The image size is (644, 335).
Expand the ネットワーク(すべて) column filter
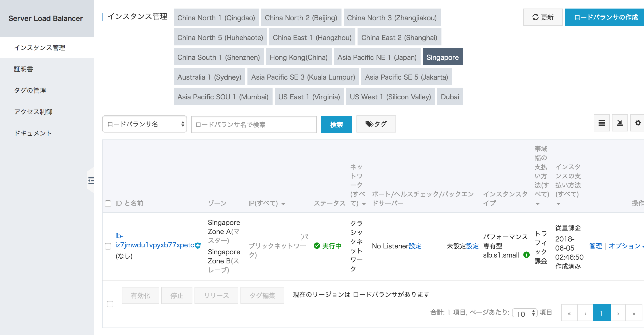coord(364,204)
